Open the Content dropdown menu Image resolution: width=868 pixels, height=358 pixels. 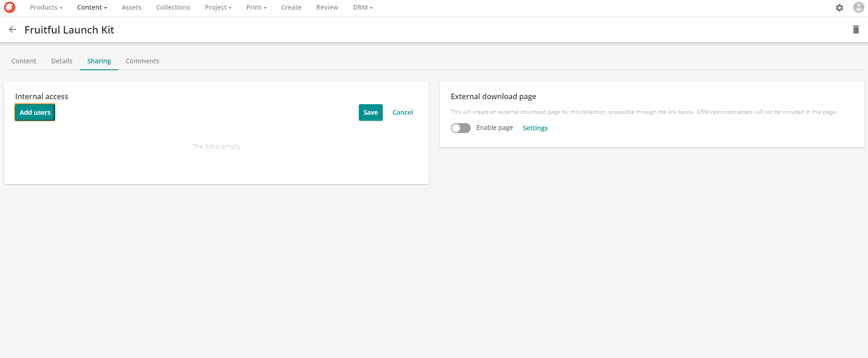(92, 7)
